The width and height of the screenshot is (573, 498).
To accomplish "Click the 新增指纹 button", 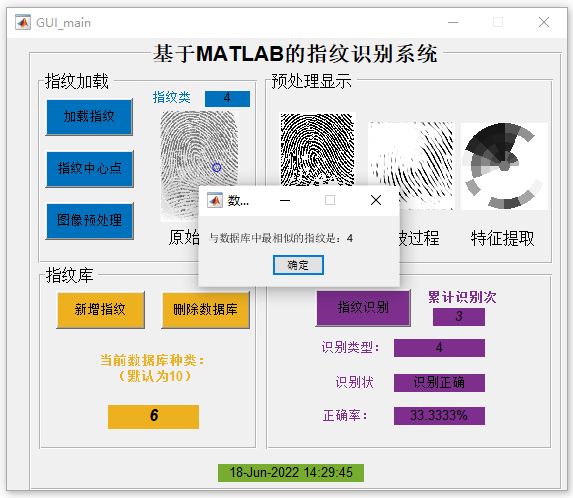I will pos(100,310).
